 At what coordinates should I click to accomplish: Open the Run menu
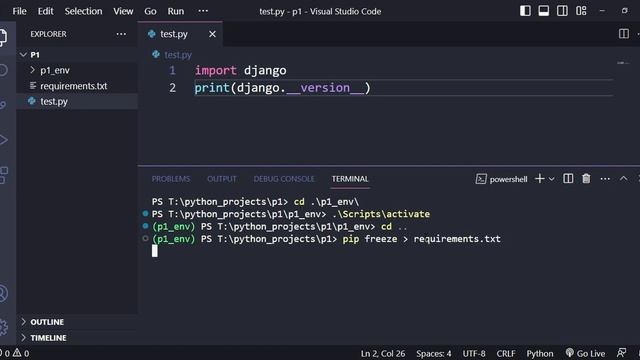point(176,11)
